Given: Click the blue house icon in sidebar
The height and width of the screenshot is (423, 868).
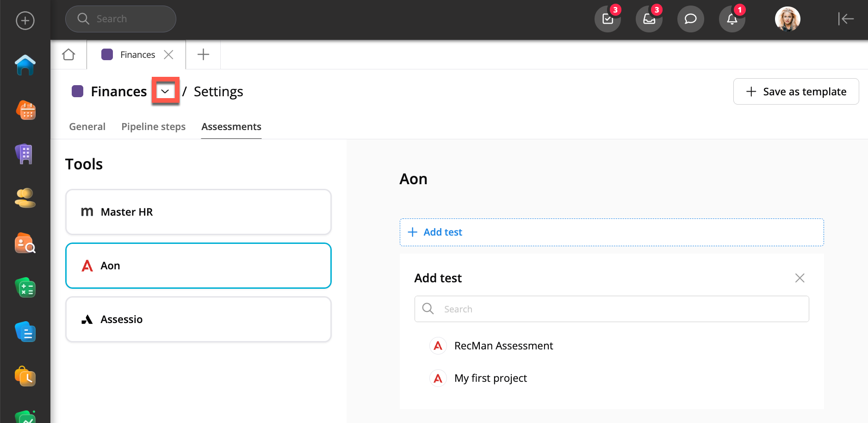Looking at the screenshot, I should point(25,65).
